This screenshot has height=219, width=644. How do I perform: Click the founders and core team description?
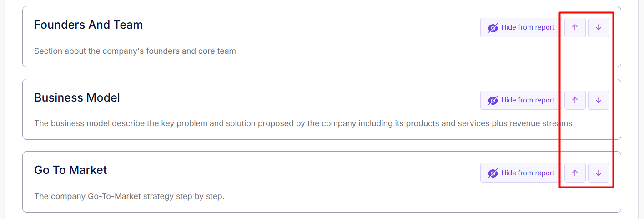pyautogui.click(x=135, y=51)
